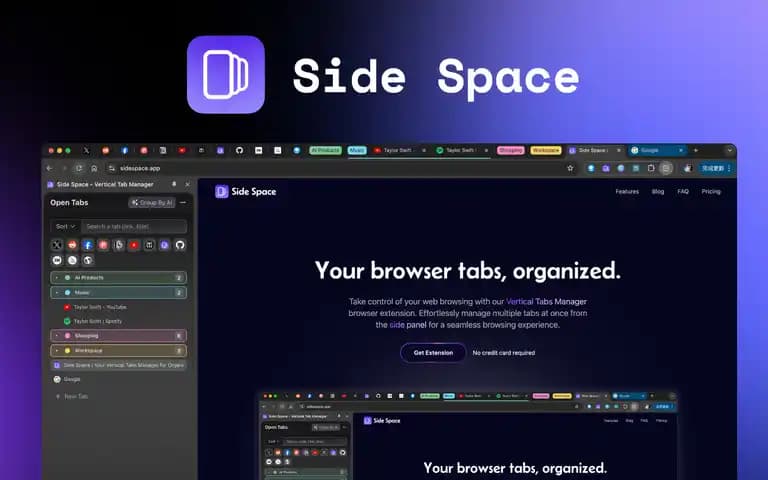Open browser three-dot menu
Viewport: 768px width, 480px height.
730,168
